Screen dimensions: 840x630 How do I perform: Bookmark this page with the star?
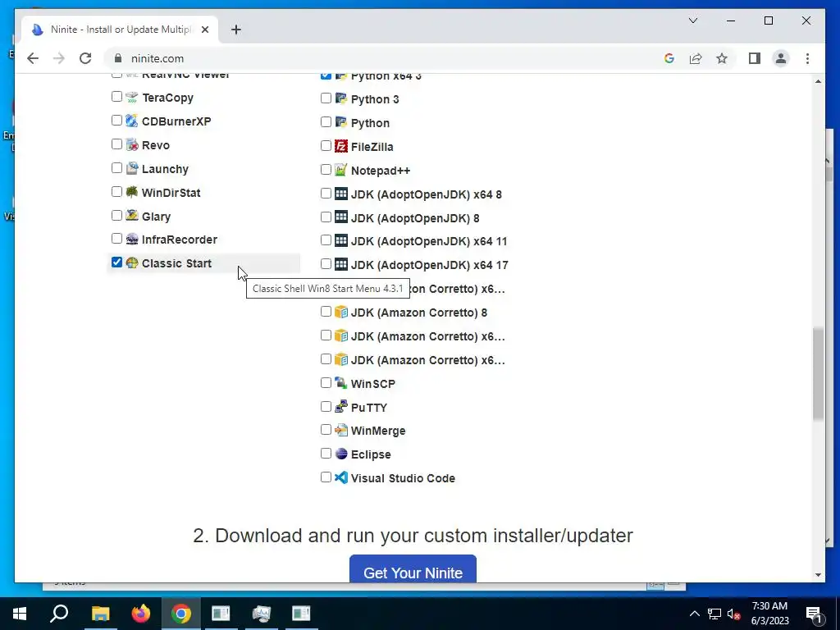pyautogui.click(x=722, y=58)
